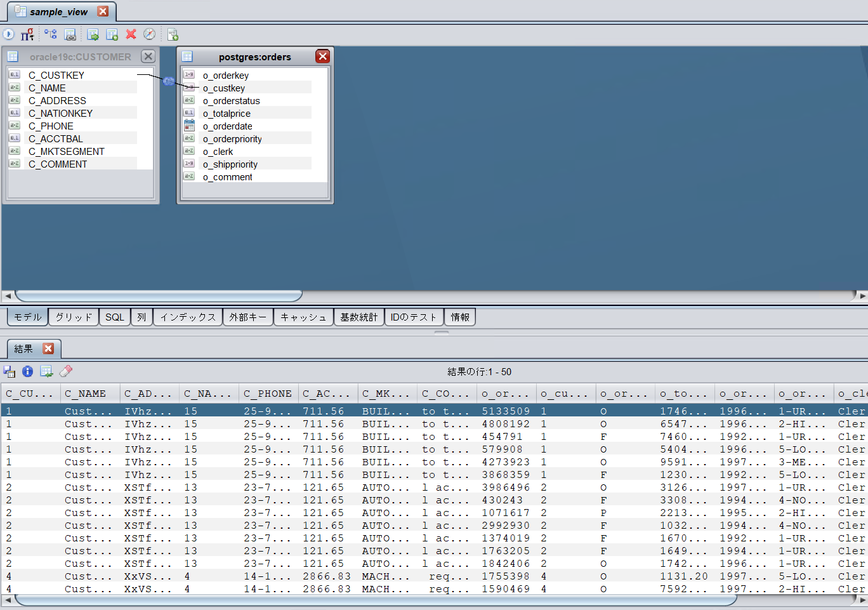Select the 結果 results tab
This screenshot has width=868, height=610.
[23, 348]
